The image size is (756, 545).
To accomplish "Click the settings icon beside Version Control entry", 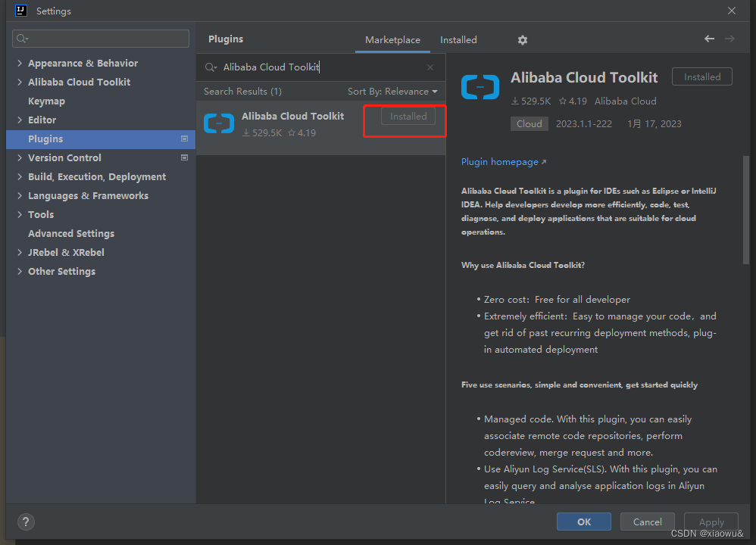I will 184,157.
